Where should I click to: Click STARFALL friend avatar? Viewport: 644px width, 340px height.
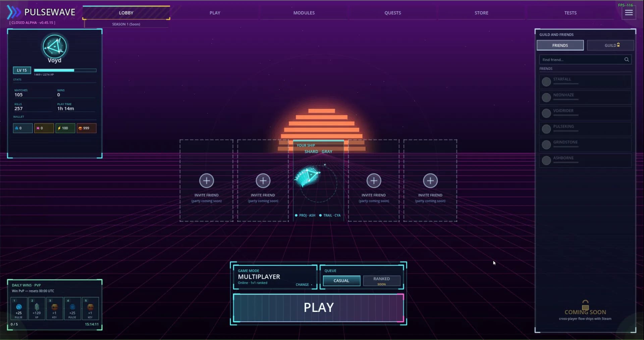[546, 81]
